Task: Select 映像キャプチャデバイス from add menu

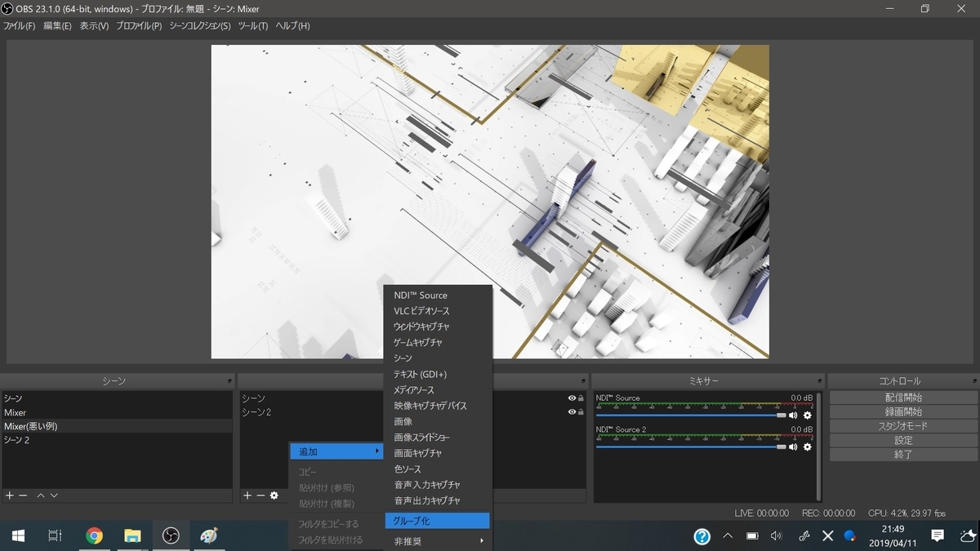Action: tap(437, 406)
